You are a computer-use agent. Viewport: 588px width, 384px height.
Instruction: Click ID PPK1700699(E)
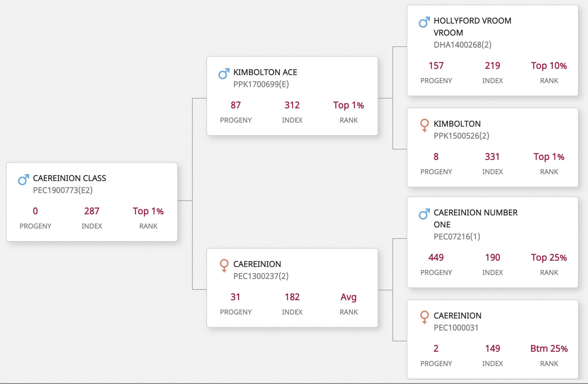tap(261, 84)
